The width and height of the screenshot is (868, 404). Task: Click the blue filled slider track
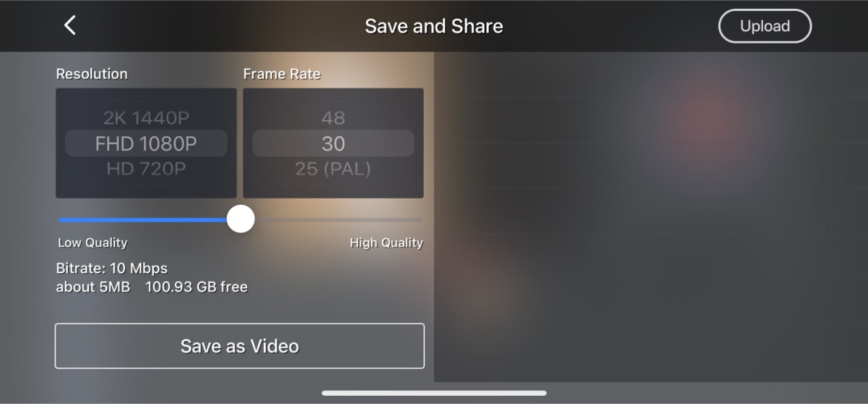click(142, 220)
